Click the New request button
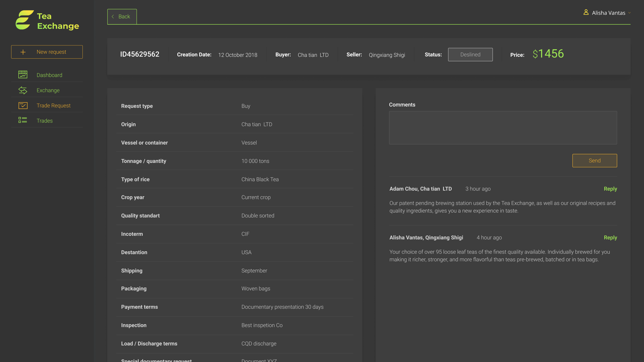Viewport: 644px width, 362px height. (51, 52)
